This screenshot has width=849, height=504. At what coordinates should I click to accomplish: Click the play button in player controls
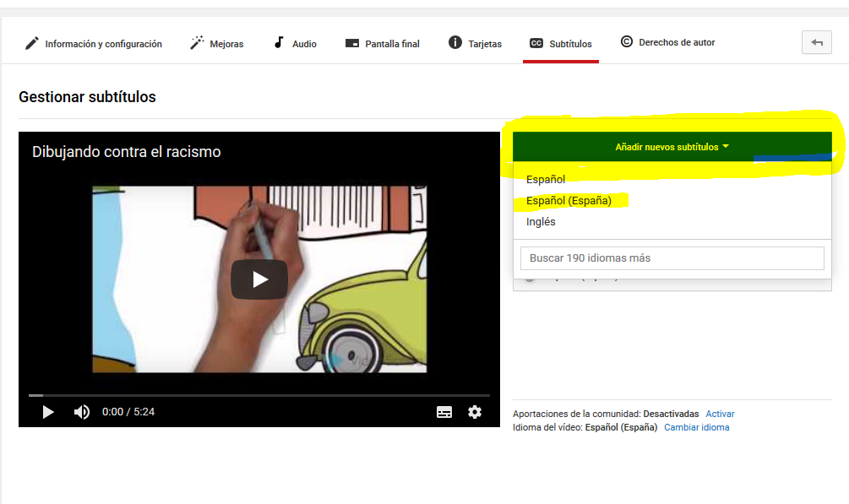pyautogui.click(x=48, y=412)
